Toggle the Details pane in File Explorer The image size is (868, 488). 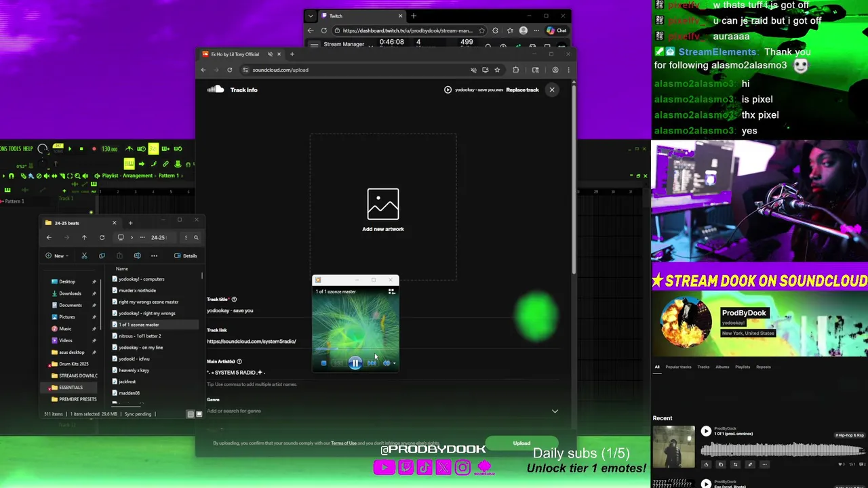[186, 256]
